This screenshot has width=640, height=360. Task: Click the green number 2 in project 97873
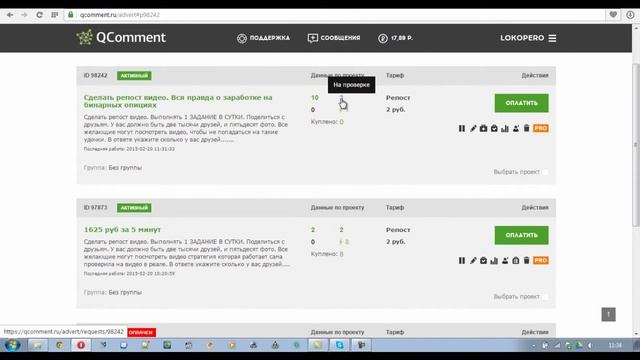[x=313, y=230]
